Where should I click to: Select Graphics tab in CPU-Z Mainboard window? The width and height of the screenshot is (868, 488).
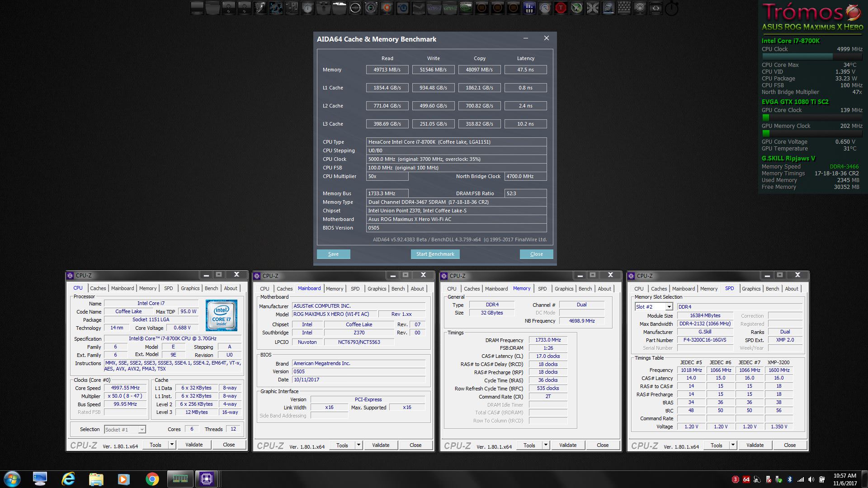pos(377,289)
